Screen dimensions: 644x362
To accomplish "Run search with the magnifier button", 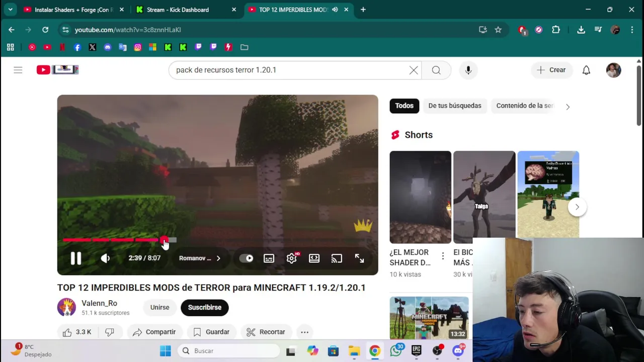I will pos(436,70).
